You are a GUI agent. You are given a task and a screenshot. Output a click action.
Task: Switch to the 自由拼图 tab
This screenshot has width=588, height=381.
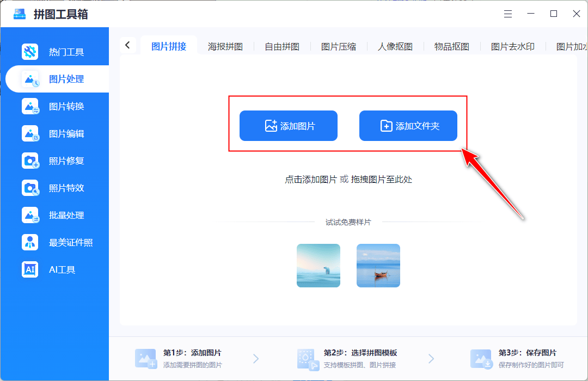click(x=282, y=47)
